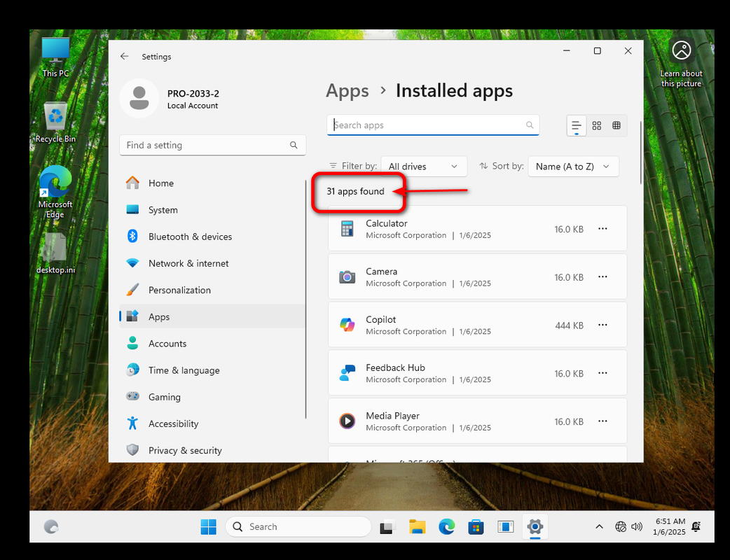Launch Microsoft Edge from the taskbar
Screen dimensions: 730x560
click(x=446, y=527)
